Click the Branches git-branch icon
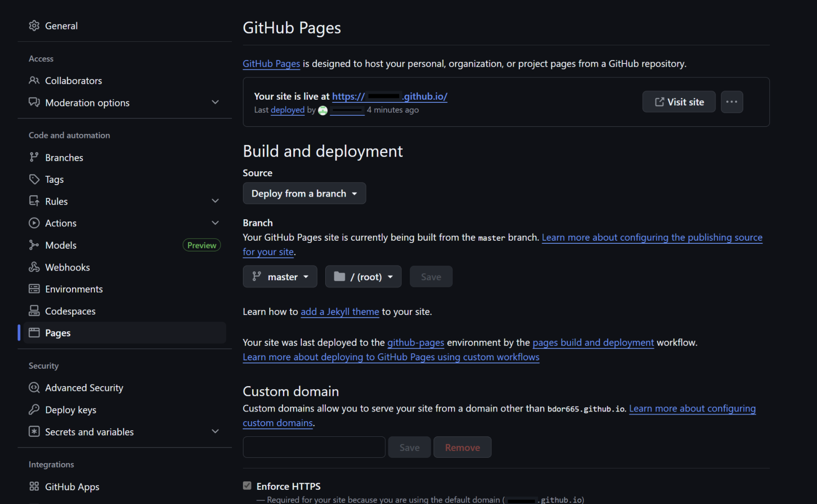Viewport: 817px width, 504px height. pos(34,157)
